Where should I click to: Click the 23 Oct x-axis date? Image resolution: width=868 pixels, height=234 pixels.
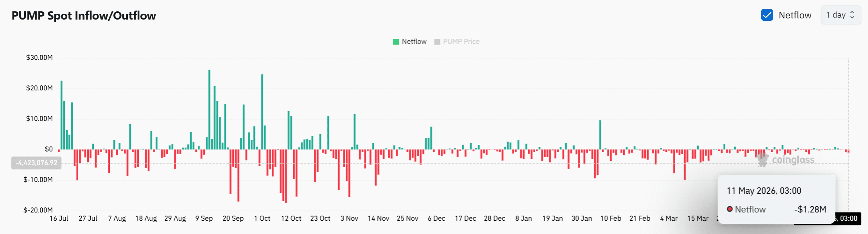coord(320,218)
